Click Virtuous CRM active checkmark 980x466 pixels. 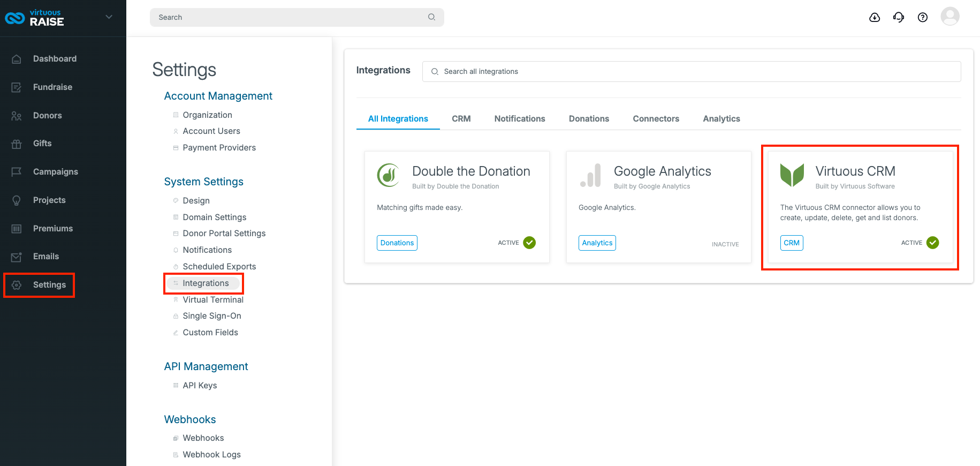click(x=933, y=243)
